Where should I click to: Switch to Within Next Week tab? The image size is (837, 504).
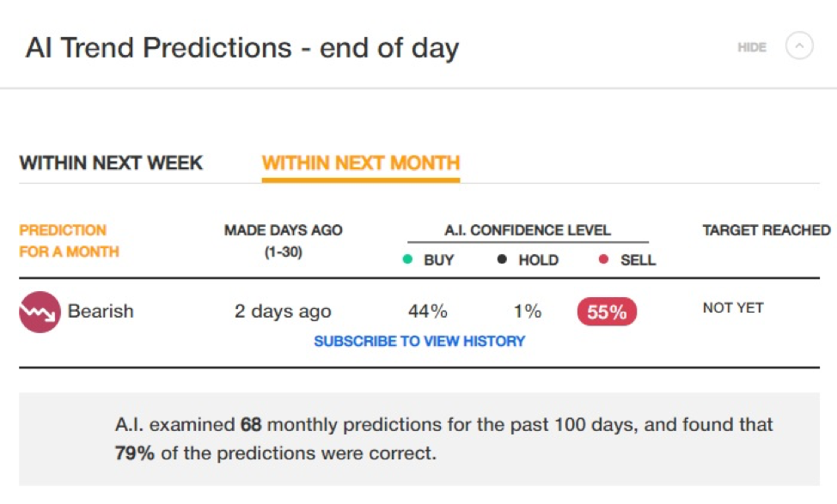click(x=111, y=162)
